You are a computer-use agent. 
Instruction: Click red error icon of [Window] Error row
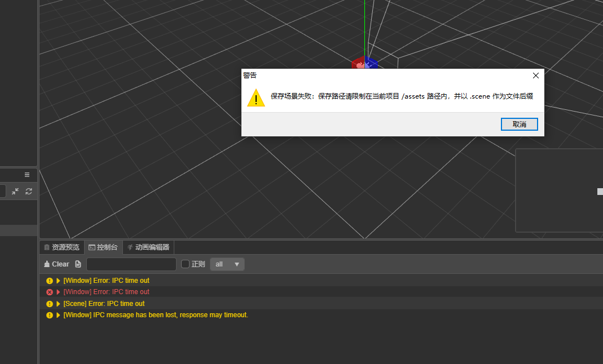tap(50, 292)
